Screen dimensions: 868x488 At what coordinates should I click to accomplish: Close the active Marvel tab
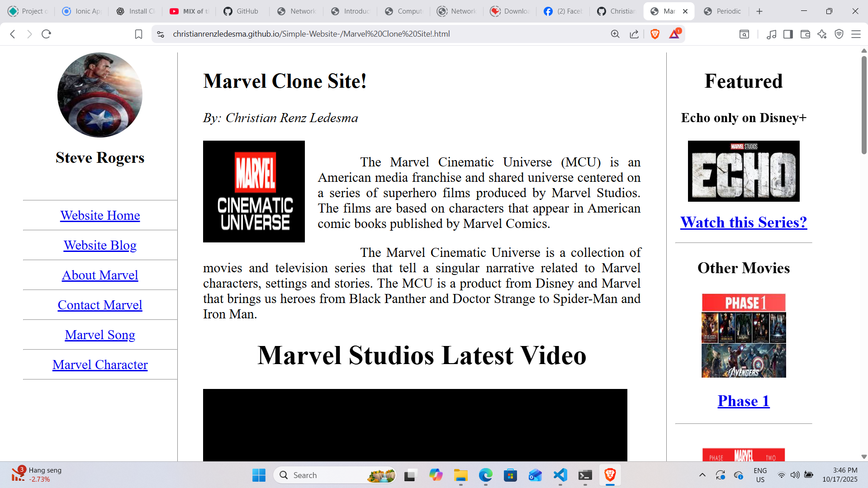[685, 11]
